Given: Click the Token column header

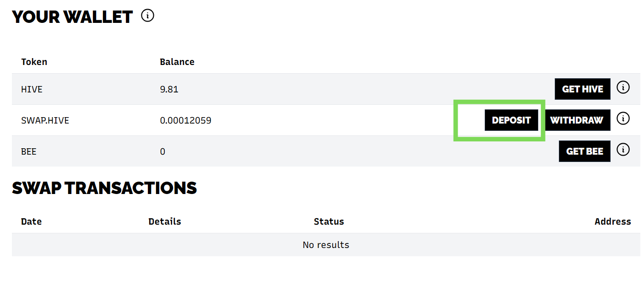Looking at the screenshot, I should pos(34,62).
